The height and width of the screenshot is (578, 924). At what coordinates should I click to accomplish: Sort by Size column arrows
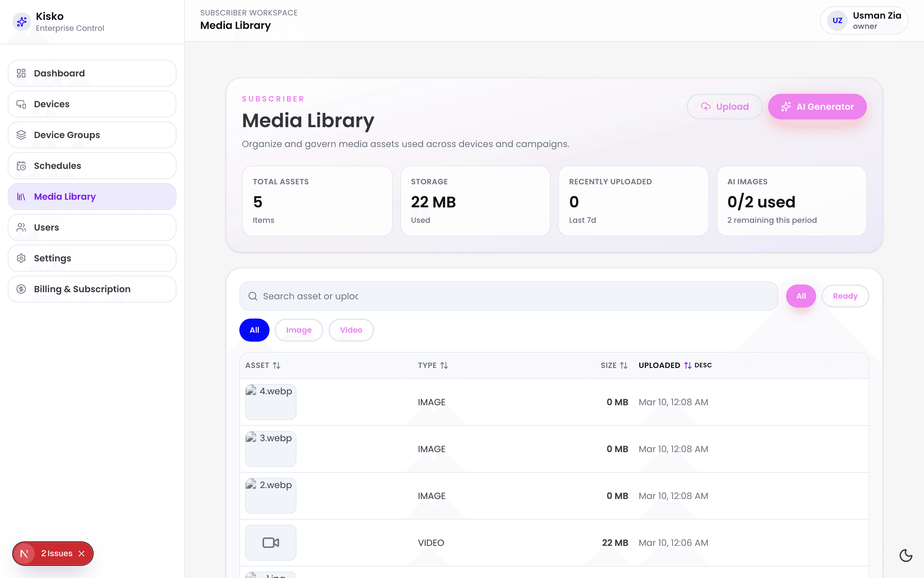623,365
